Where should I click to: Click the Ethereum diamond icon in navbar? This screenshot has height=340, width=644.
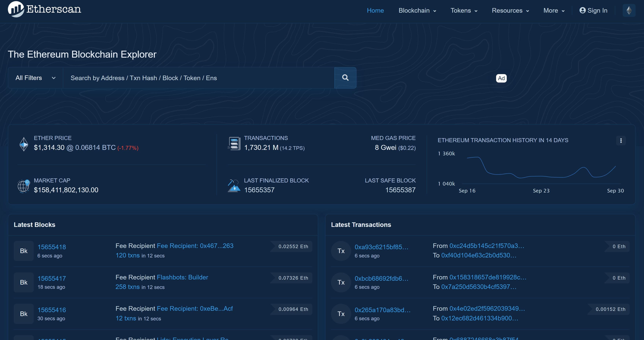click(x=629, y=10)
